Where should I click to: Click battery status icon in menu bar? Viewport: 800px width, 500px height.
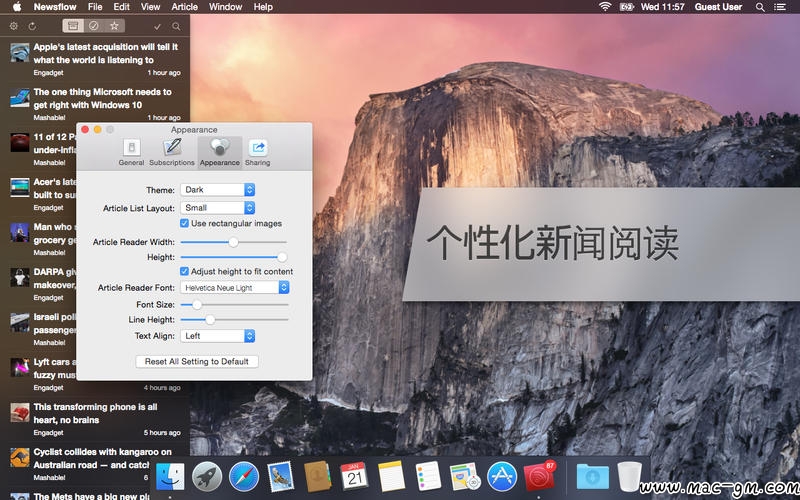click(626, 7)
